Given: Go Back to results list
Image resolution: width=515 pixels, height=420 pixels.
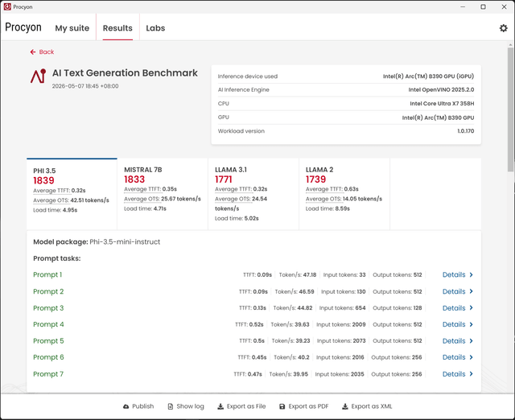Looking at the screenshot, I should [42, 51].
